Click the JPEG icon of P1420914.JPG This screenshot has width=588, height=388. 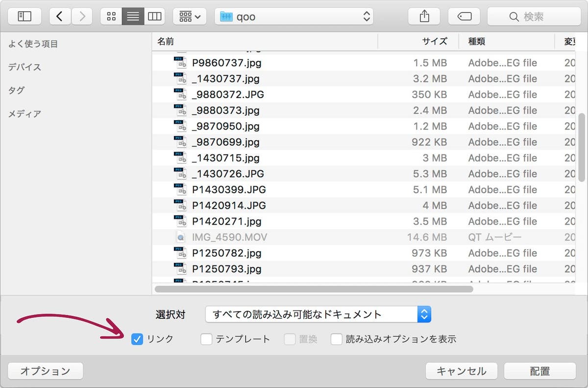point(180,206)
